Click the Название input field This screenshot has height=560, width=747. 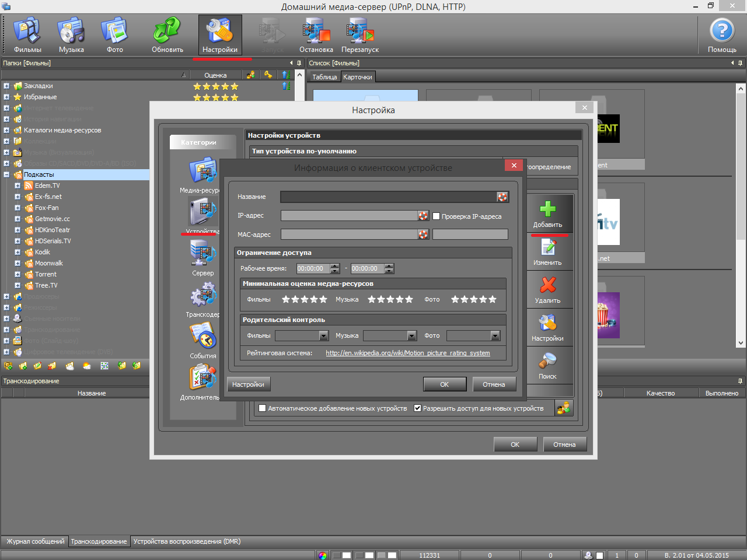tap(388, 197)
